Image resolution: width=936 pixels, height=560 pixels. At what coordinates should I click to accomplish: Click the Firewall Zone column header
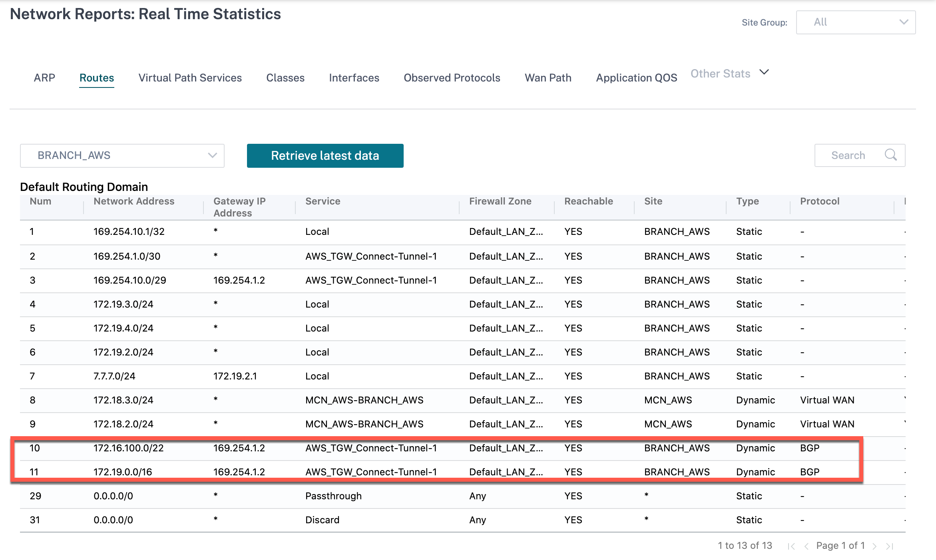coord(500,201)
